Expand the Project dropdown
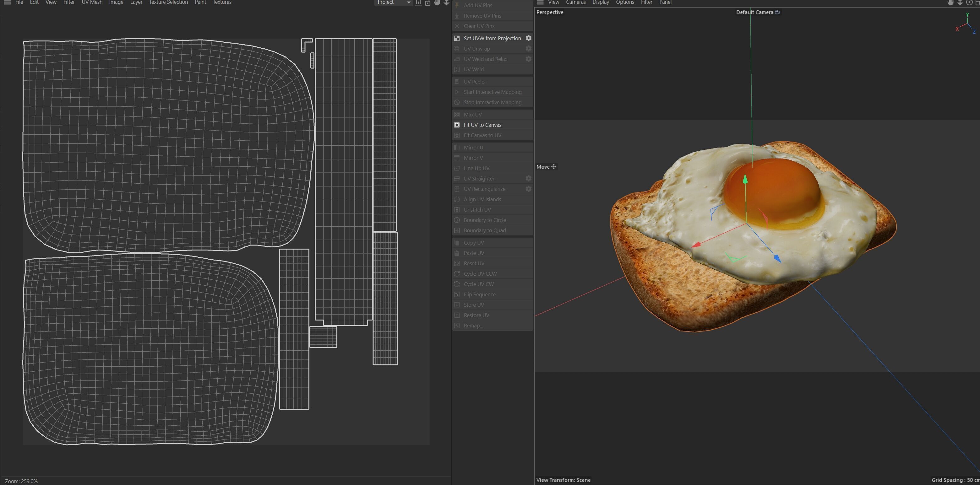This screenshot has height=485, width=980. (x=393, y=2)
